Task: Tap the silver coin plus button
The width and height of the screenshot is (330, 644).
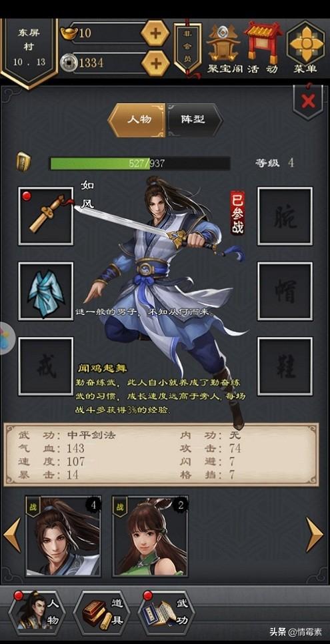Action: [x=155, y=63]
